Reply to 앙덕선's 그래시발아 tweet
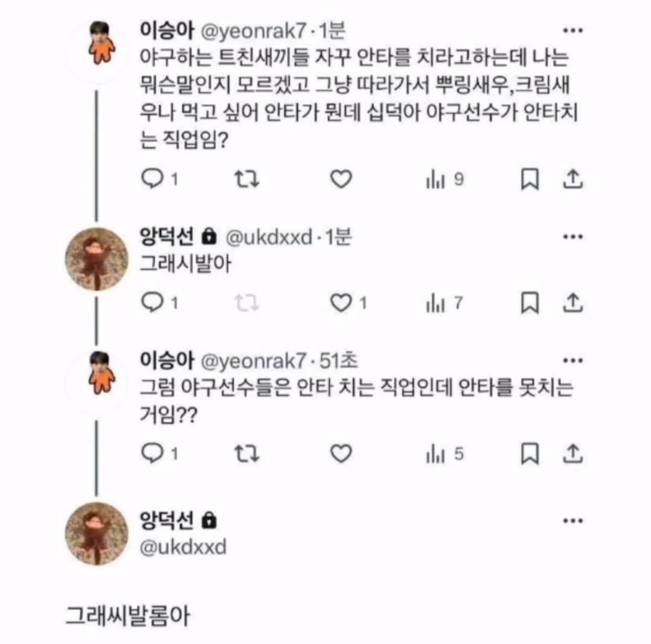The height and width of the screenshot is (644, 651). [x=153, y=302]
